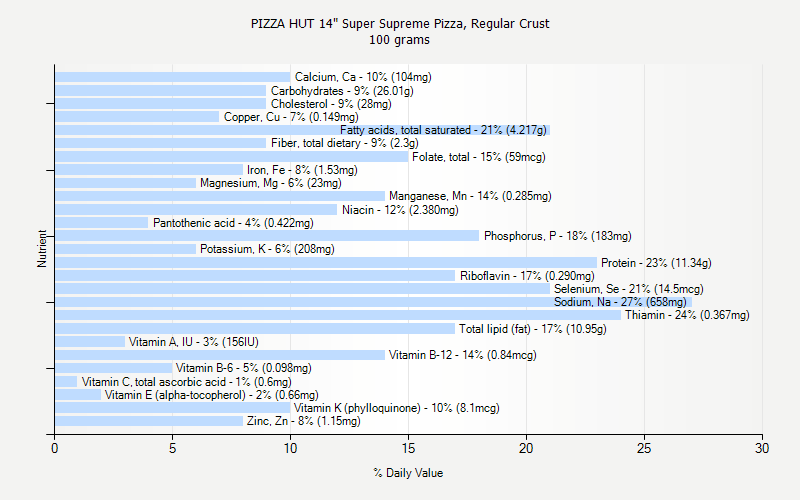Click the 'Riboflavin - 17% (0.290mg)' label

click(527, 276)
